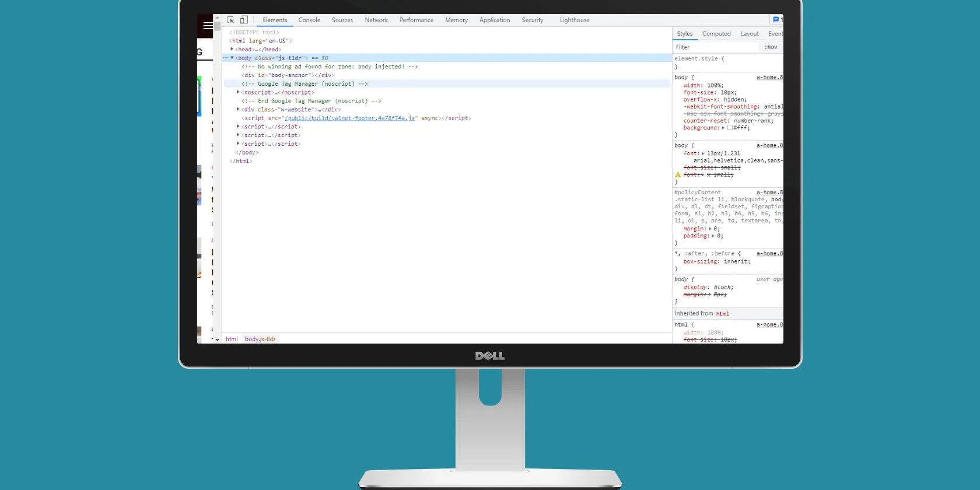Screen dimensions: 980x490
Task: Switch to the Elements tab
Action: click(275, 20)
